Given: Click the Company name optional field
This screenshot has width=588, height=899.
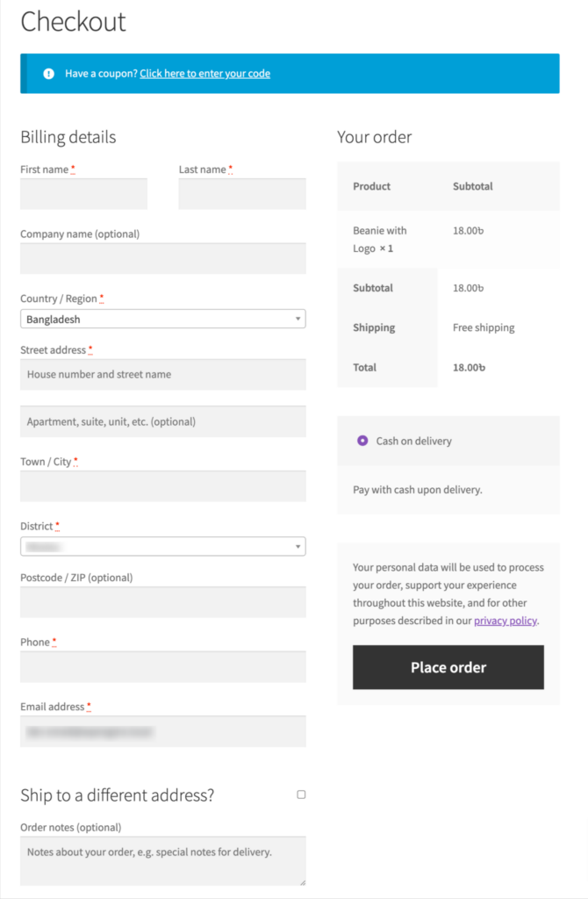Looking at the screenshot, I should pyautogui.click(x=162, y=258).
